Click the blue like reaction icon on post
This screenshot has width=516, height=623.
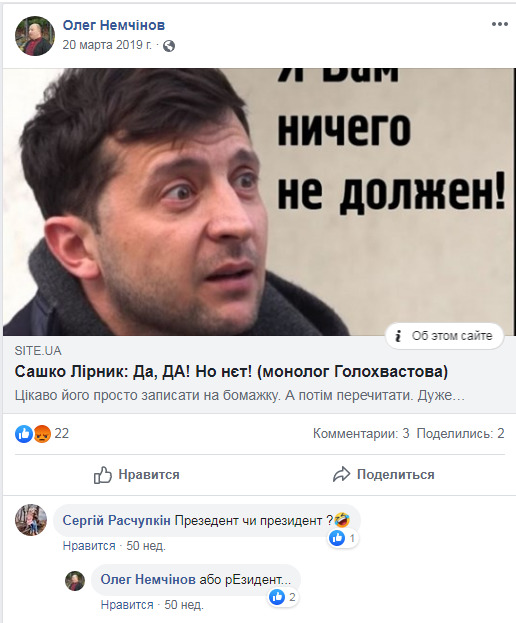tap(24, 433)
